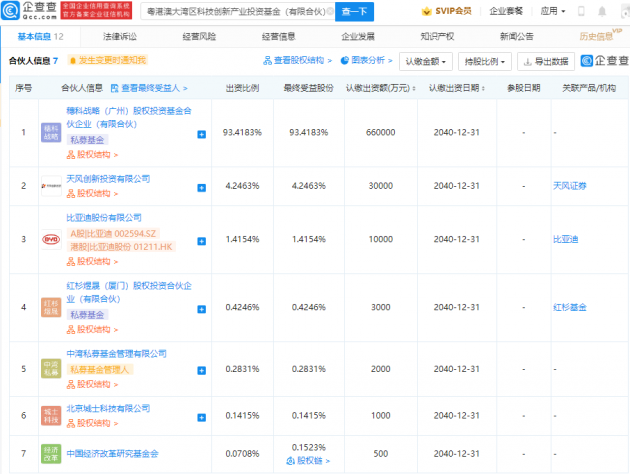This screenshot has height=474, width=630.
Task: Open 历史信息 VIP tab
Action: pyautogui.click(x=600, y=35)
